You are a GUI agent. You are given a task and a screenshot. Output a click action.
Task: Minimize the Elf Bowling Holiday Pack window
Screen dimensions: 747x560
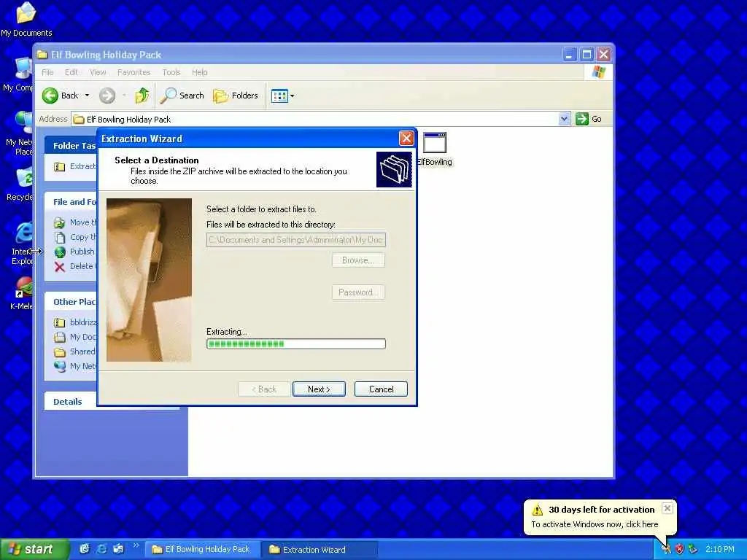(x=569, y=55)
